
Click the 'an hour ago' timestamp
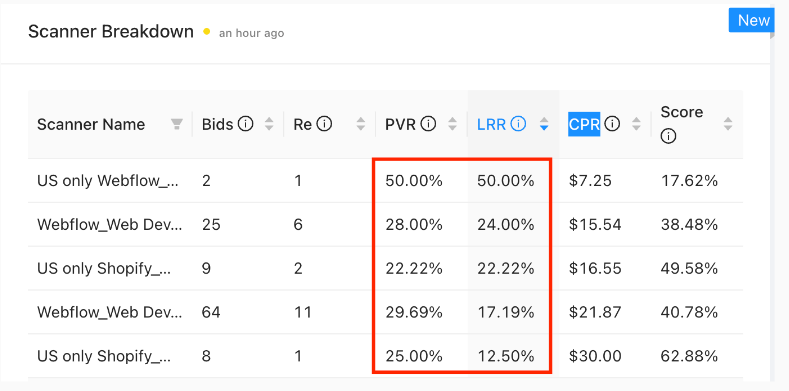[252, 33]
